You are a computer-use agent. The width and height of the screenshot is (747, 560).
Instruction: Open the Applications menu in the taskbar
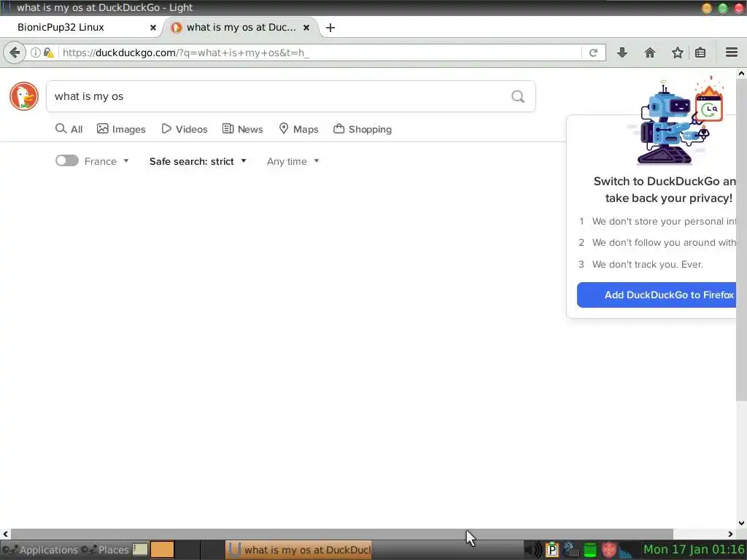[41, 550]
